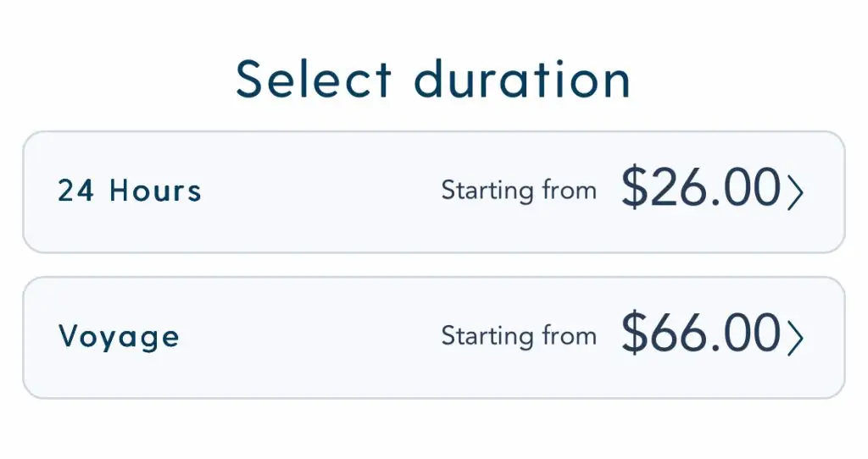868x459 pixels.
Task: Click the dollar sign of the $26.00 price
Action: click(633, 189)
